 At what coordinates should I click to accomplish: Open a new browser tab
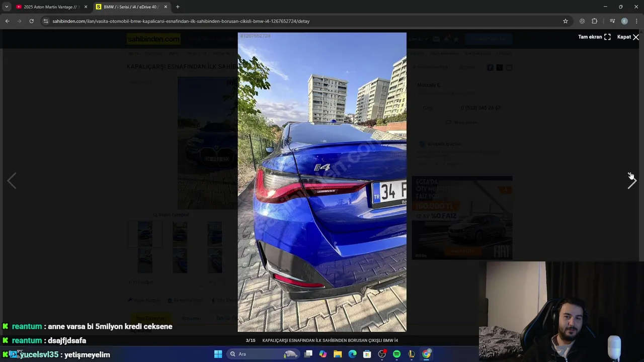point(178,7)
